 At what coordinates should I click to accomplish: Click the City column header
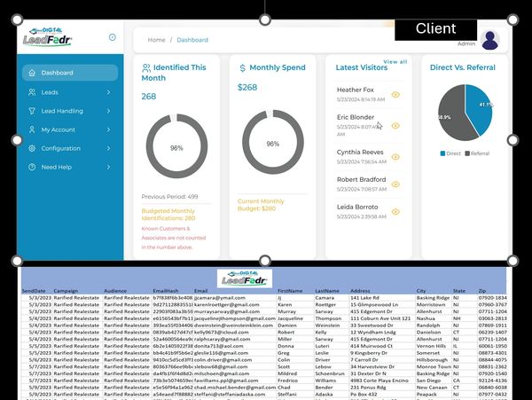point(421,291)
